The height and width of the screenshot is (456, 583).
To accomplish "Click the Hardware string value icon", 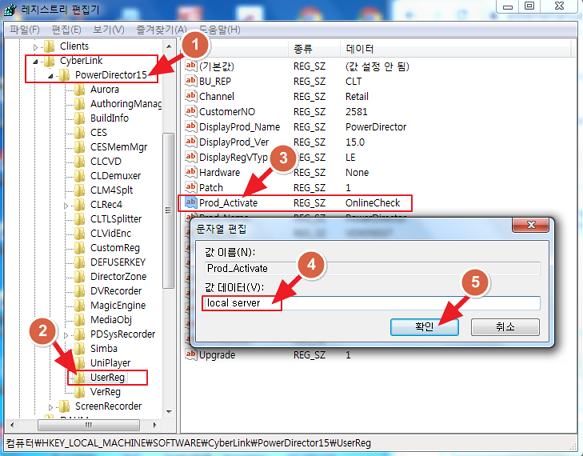I will 191,172.
